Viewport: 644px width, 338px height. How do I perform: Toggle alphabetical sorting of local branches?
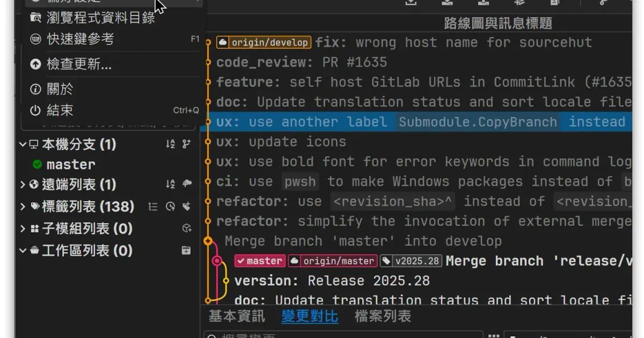(171, 144)
